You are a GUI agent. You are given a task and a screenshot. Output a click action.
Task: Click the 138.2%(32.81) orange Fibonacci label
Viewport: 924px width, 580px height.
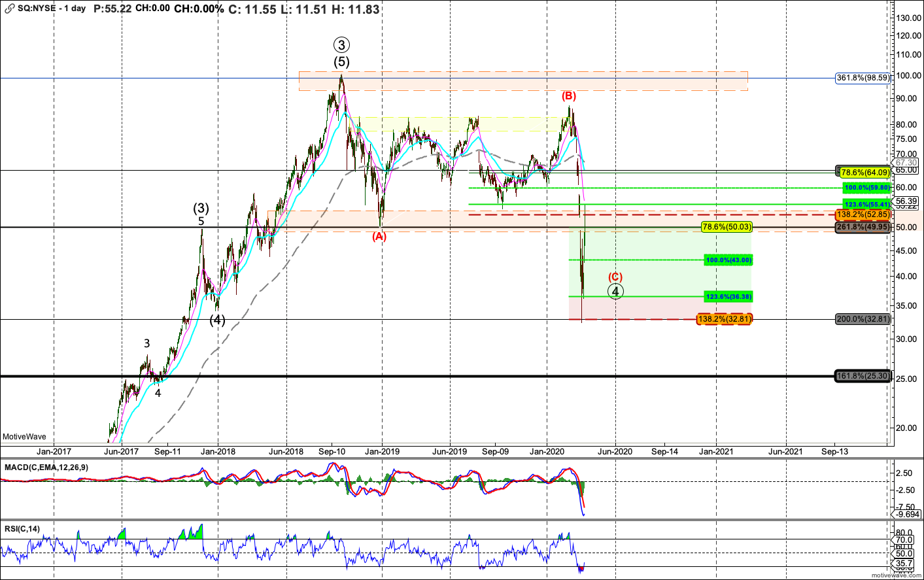(725, 319)
